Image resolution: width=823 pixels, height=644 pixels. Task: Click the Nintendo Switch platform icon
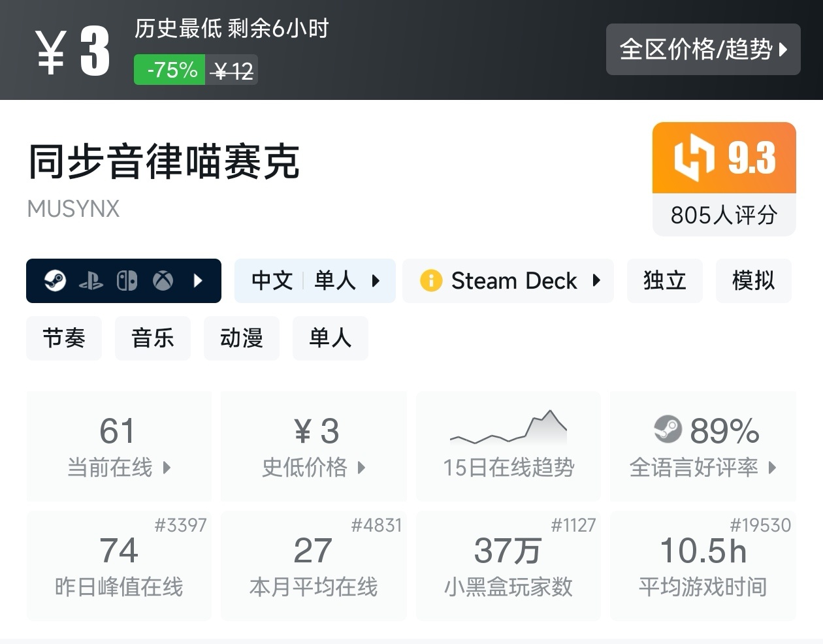point(127,281)
